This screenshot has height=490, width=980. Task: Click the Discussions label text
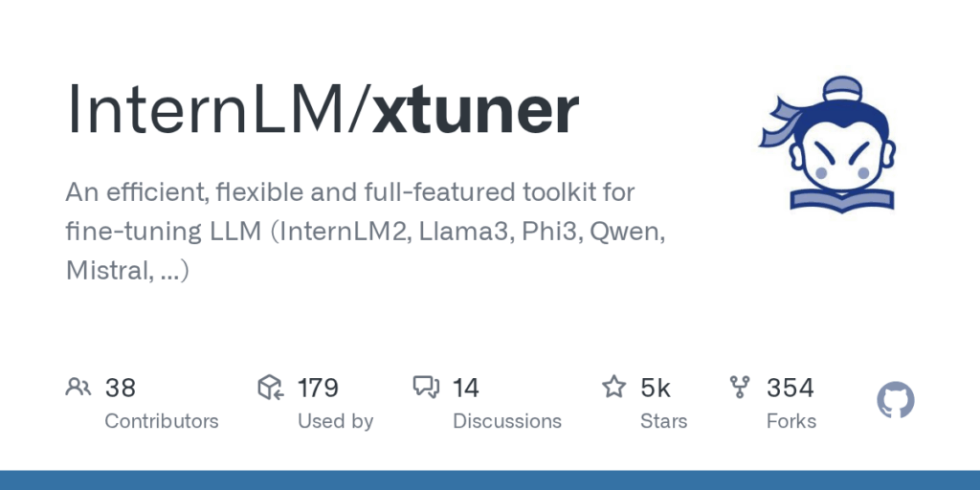point(507,421)
